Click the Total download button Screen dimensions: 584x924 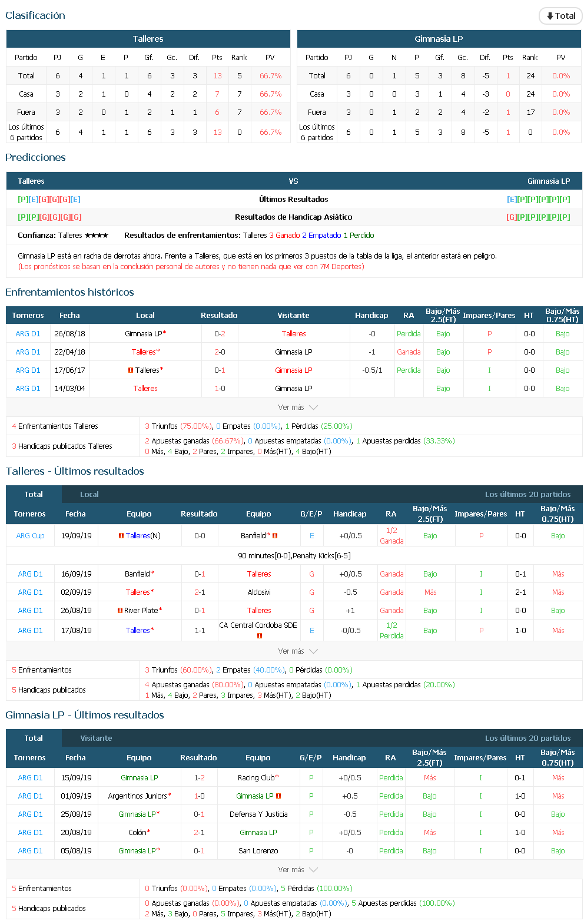[560, 16]
